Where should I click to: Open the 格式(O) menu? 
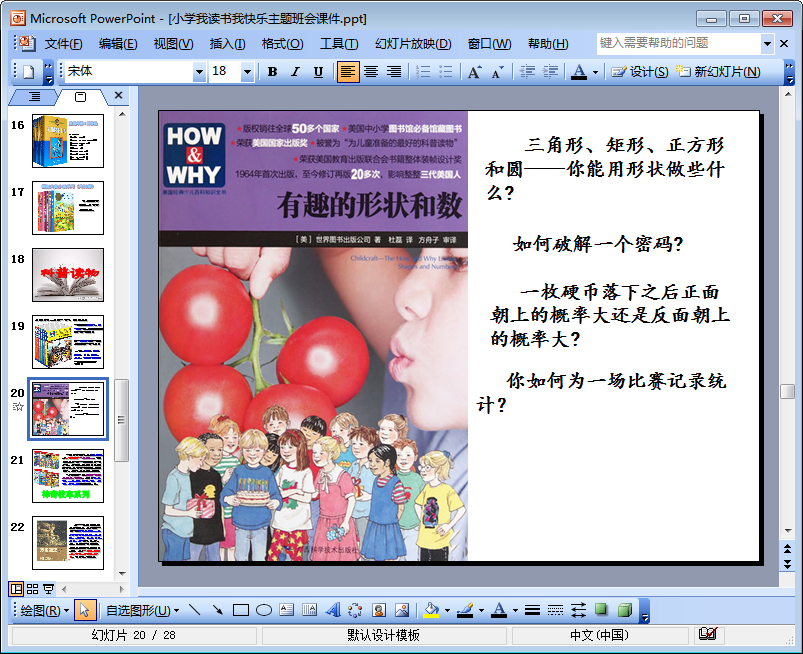pyautogui.click(x=283, y=44)
